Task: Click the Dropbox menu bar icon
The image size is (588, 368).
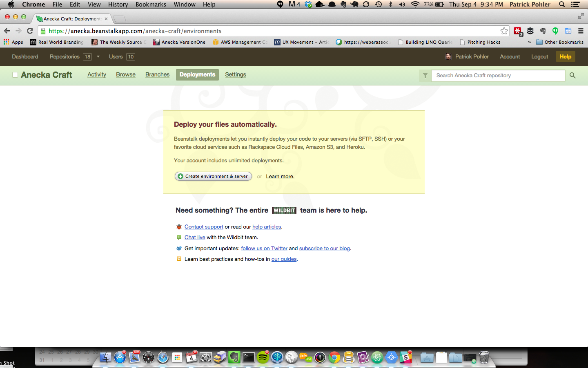Action: click(x=308, y=4)
